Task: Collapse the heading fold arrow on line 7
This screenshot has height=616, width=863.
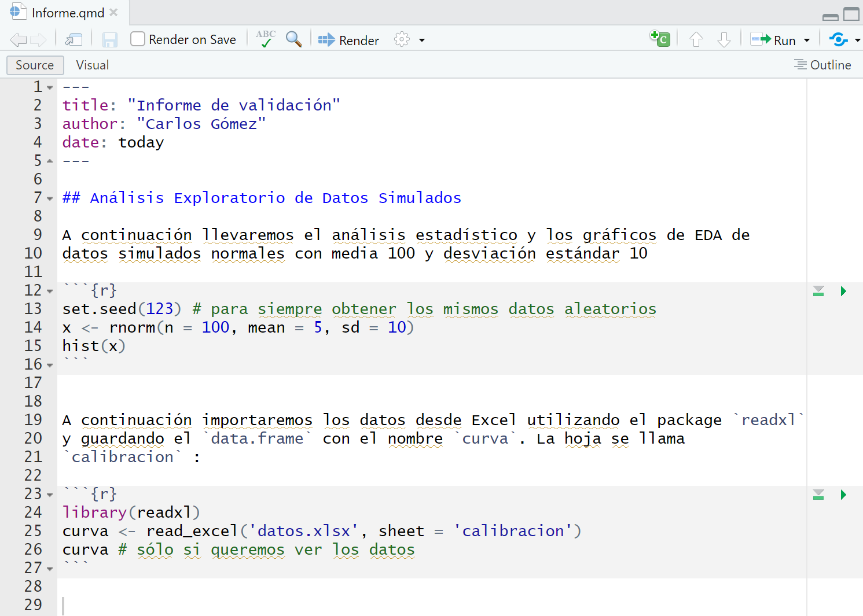Action: click(50, 199)
